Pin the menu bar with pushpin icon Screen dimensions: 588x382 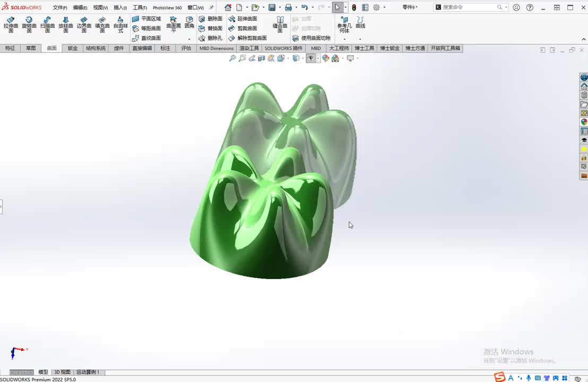coord(212,7)
